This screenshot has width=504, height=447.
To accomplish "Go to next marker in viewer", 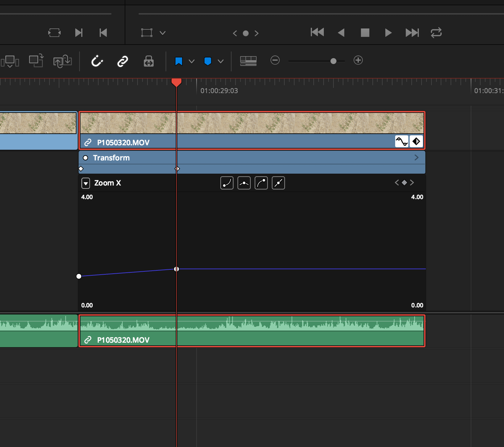I will click(257, 33).
